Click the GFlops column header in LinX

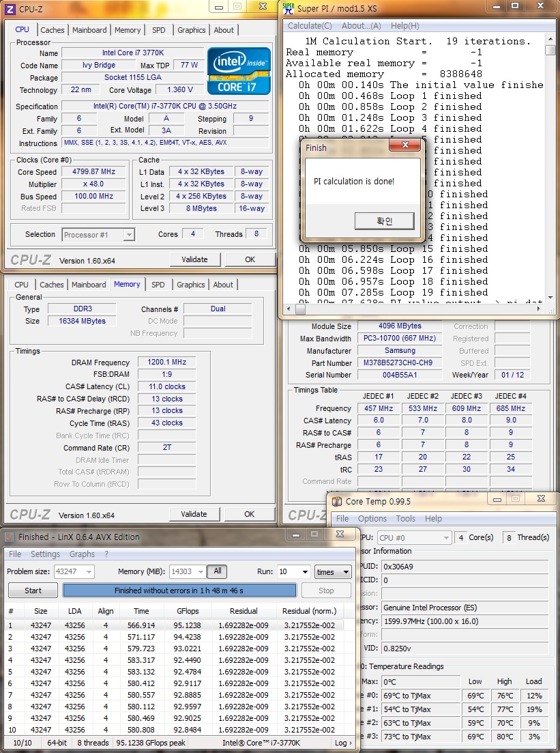[x=188, y=611]
